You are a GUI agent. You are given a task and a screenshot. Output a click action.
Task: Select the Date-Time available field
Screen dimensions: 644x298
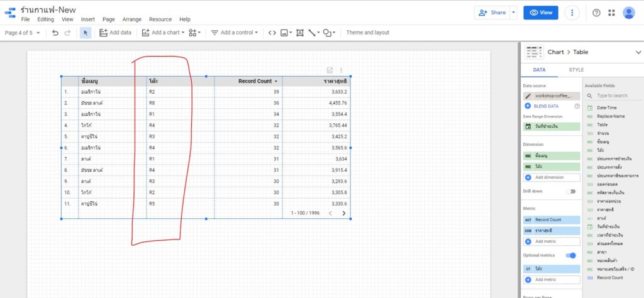coord(607,108)
